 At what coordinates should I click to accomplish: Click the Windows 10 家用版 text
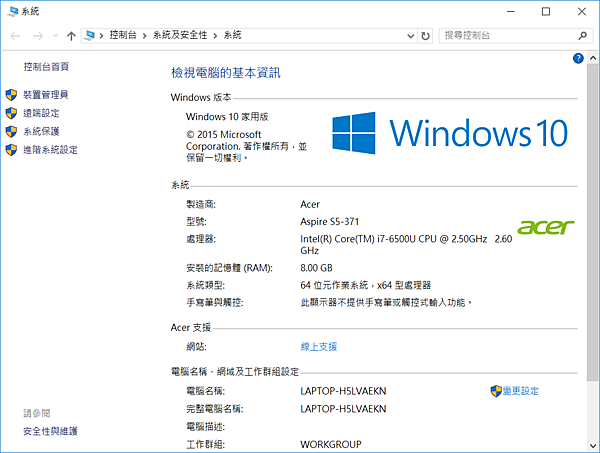[x=227, y=117]
